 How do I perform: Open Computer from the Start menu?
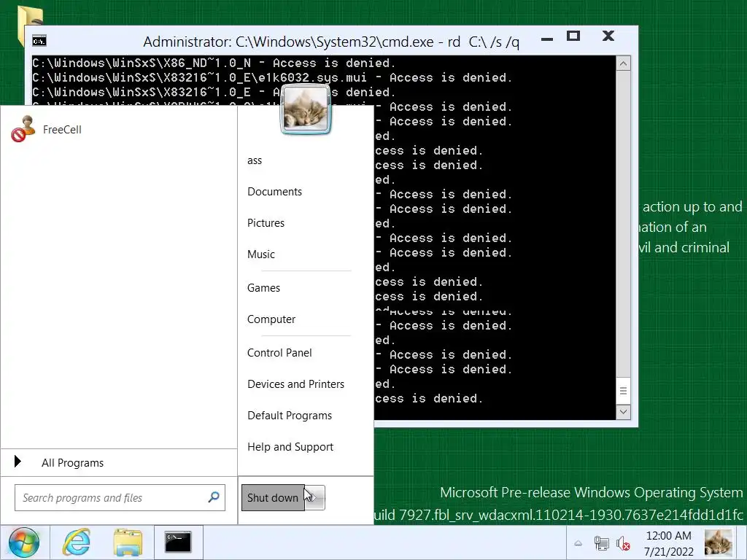tap(271, 319)
